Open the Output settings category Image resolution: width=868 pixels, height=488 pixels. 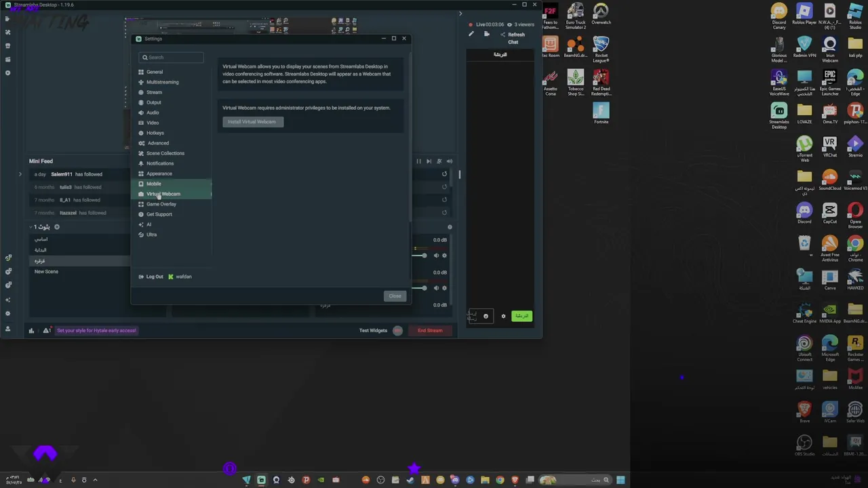click(153, 102)
